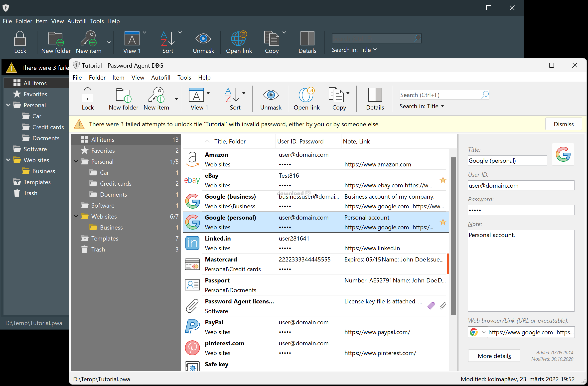This screenshot has width=588, height=386.
Task: Click New folder icon in Tutorial window
Action: (x=124, y=95)
